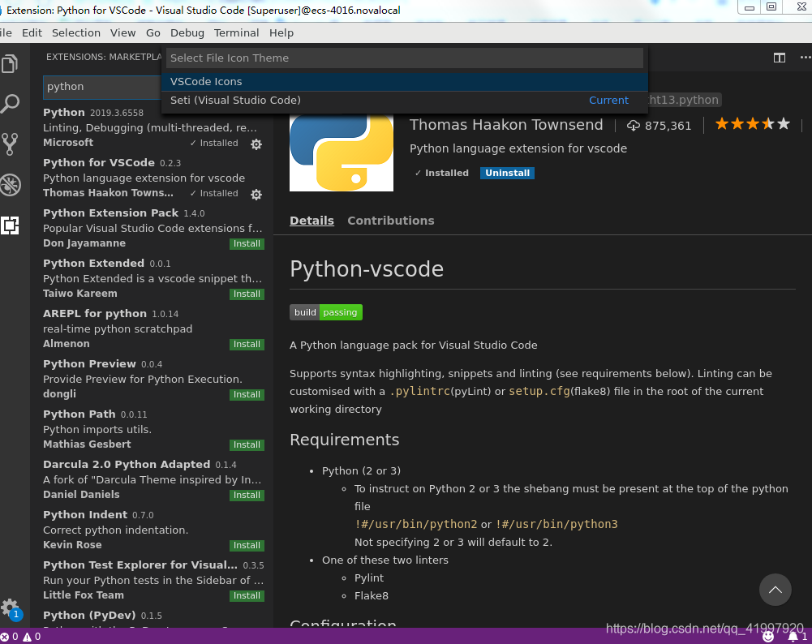Install Python Preview extension
This screenshot has height=644, width=812.
(247, 394)
